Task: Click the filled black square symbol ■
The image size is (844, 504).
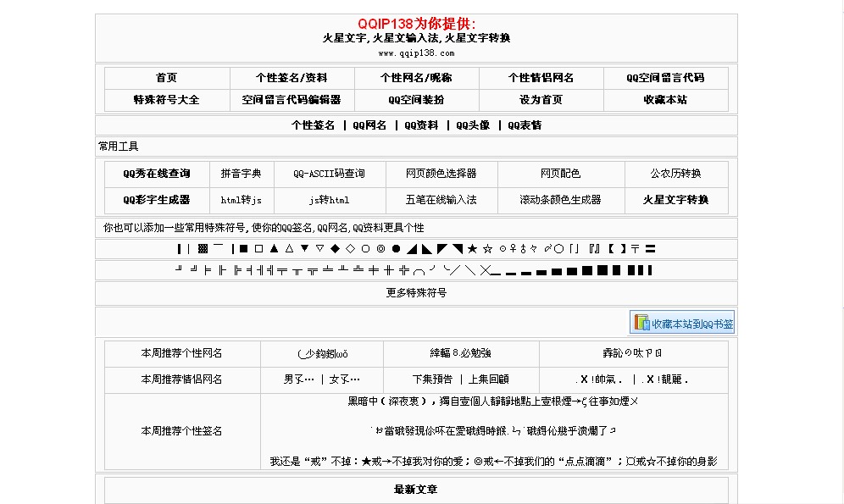Action: click(243, 248)
